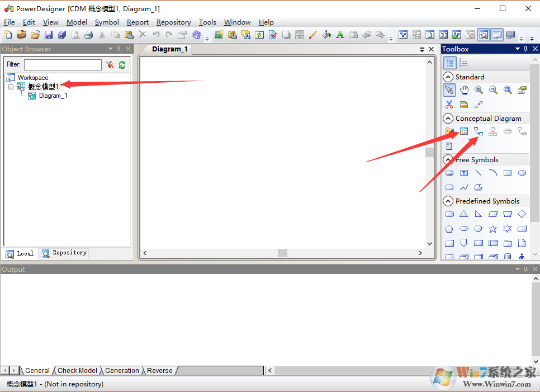Image resolution: width=540 pixels, height=392 pixels.
Task: Choose the Grabber hand tool
Action: click(464, 90)
